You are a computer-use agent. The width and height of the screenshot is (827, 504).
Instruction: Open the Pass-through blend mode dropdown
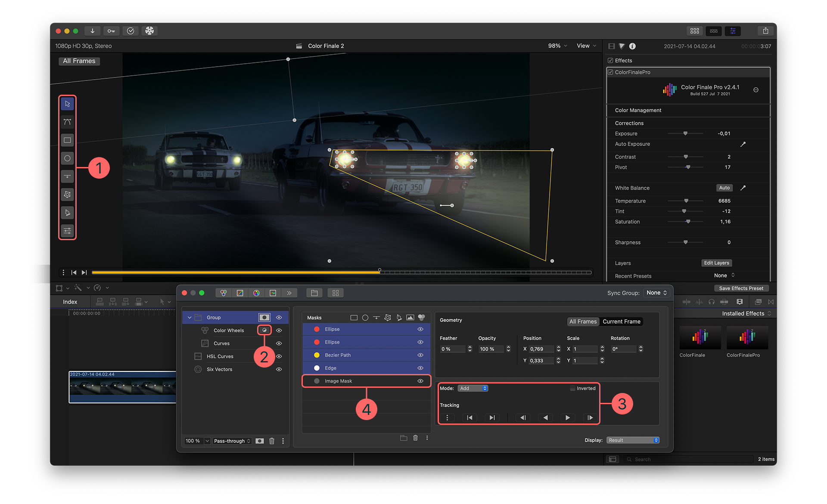coord(232,441)
